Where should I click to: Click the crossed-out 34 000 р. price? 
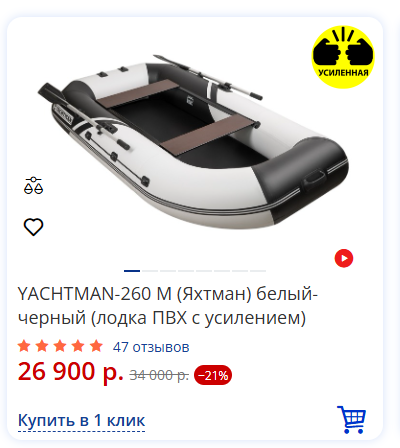pyautogui.click(x=159, y=375)
